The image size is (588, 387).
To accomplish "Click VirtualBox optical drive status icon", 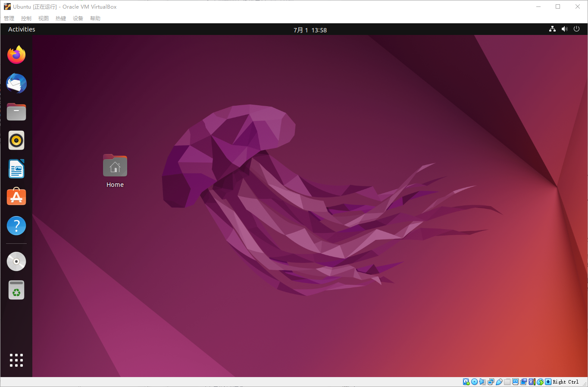I will (x=474, y=382).
